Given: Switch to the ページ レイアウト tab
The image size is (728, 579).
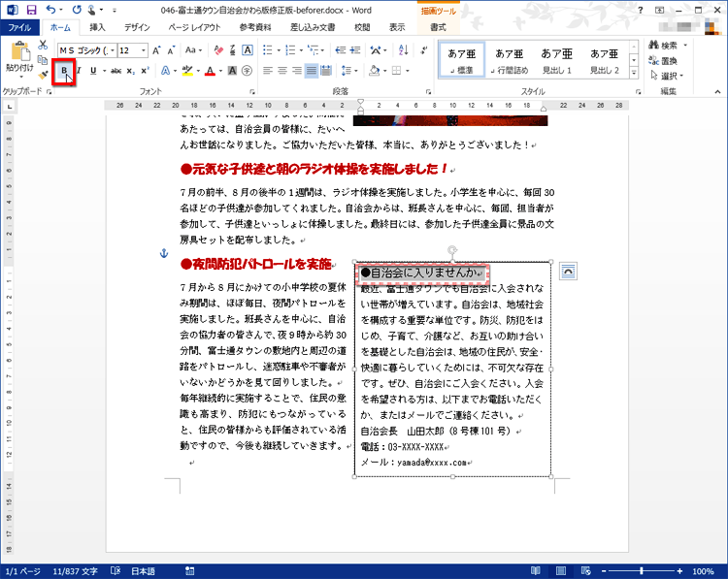Looking at the screenshot, I should point(194,27).
